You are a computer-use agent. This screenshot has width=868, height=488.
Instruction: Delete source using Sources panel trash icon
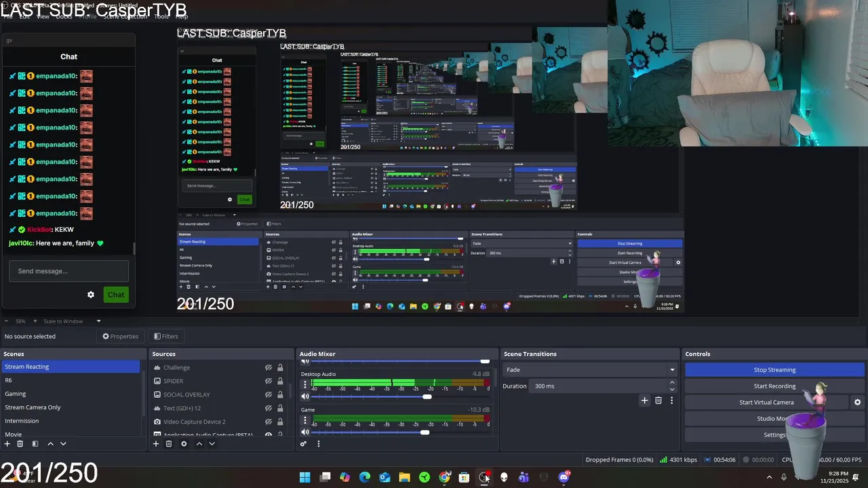coord(169,444)
